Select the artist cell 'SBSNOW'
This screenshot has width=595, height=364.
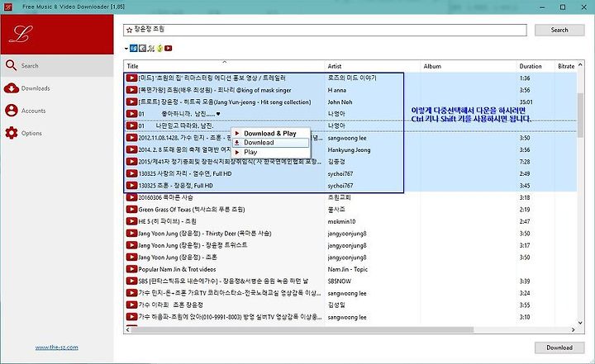tap(340, 281)
